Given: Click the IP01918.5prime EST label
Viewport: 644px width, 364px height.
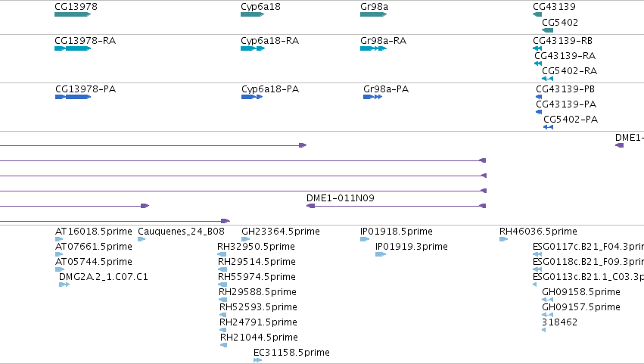Looking at the screenshot, I should tap(397, 232).
